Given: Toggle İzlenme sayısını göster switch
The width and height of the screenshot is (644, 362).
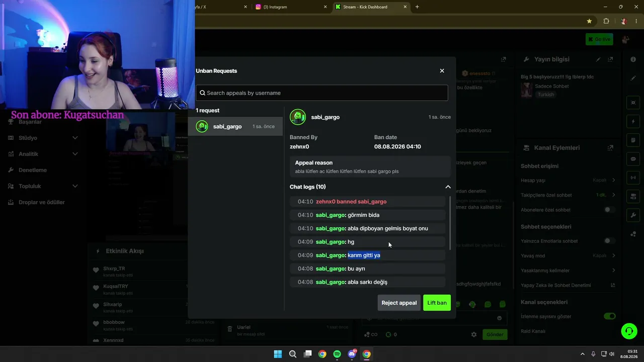Looking at the screenshot, I should [609, 316].
